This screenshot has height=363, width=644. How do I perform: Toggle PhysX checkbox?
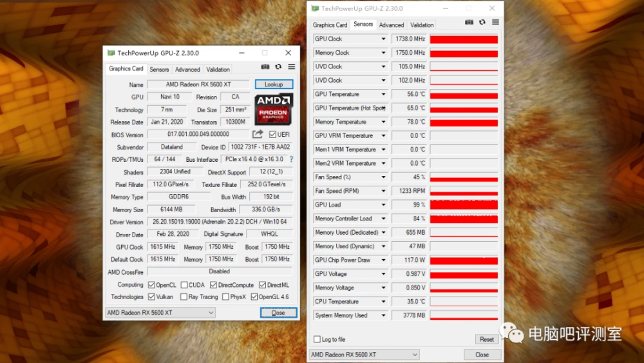(x=225, y=297)
